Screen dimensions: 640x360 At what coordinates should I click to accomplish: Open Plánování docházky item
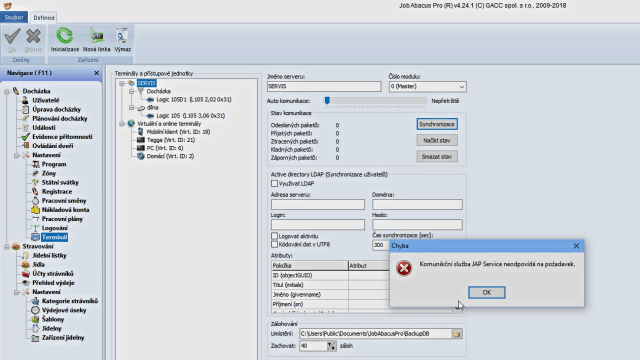(x=60, y=118)
